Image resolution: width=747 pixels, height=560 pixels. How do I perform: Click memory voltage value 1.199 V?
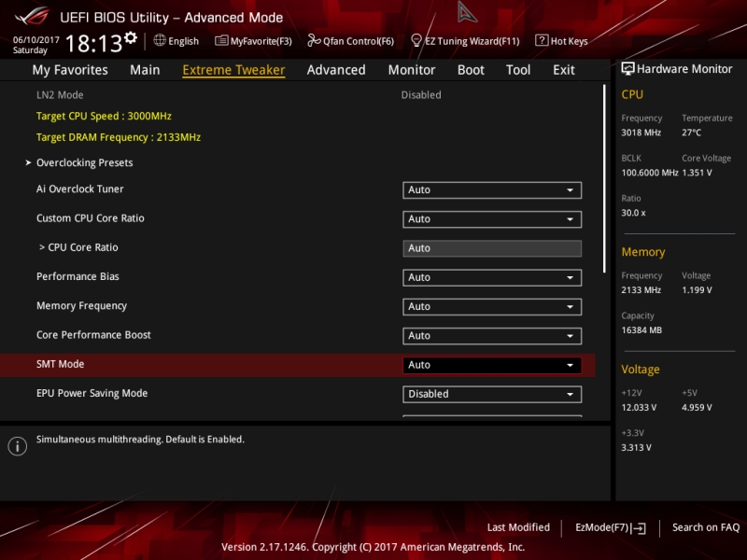click(x=697, y=290)
